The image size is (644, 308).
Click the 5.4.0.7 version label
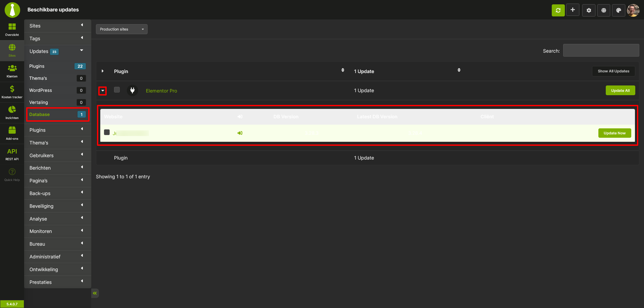[x=12, y=304]
